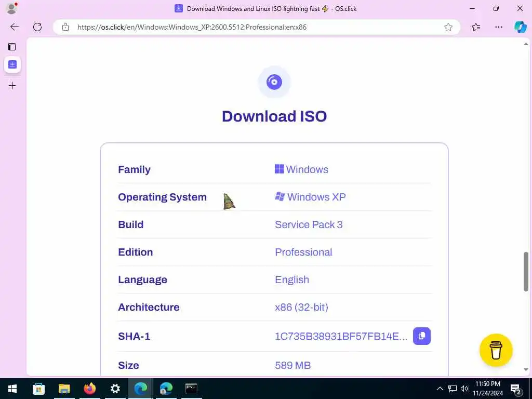Click the Language row label
Viewport: 532px width, 399px height.
click(x=142, y=280)
